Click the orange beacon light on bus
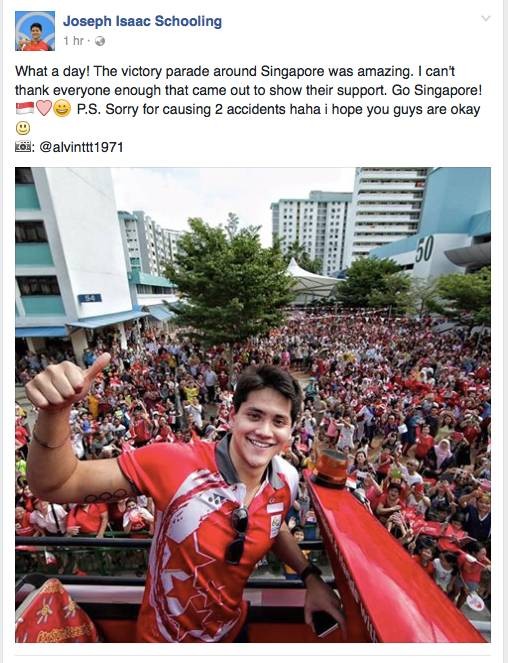 click(x=331, y=467)
